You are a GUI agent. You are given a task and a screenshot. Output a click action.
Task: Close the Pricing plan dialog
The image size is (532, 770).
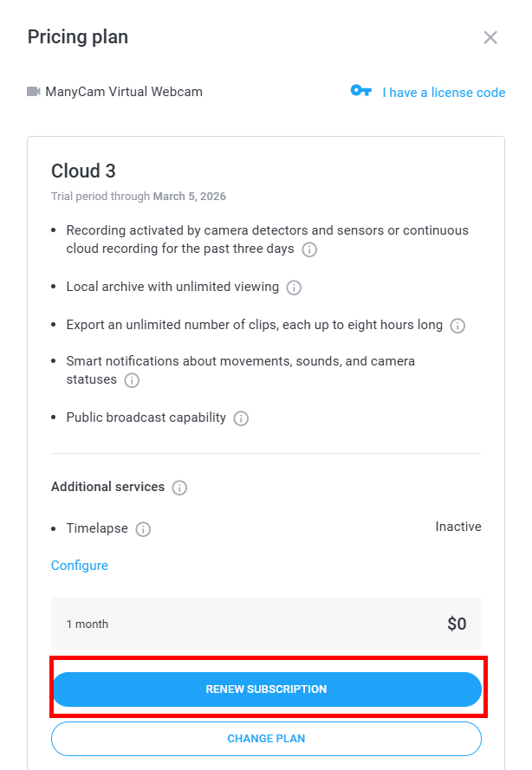[x=490, y=37]
